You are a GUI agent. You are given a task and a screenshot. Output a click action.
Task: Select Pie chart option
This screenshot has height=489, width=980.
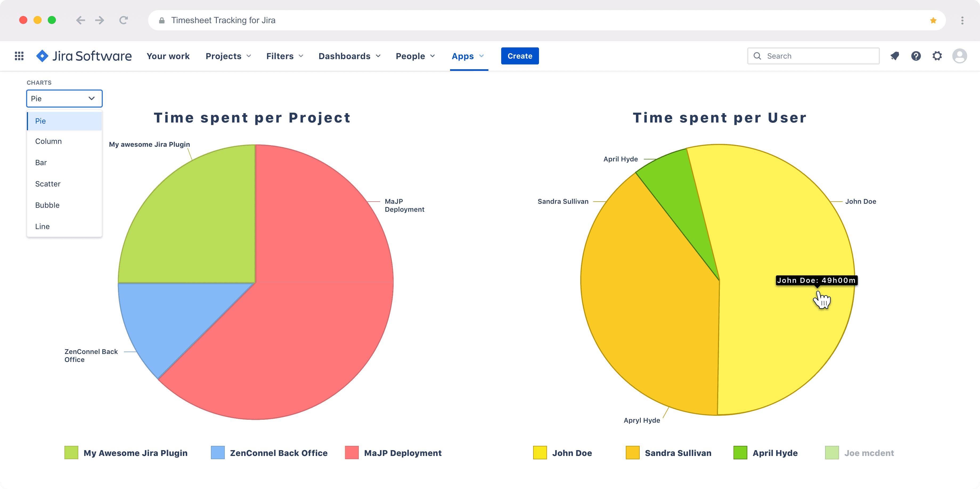(x=64, y=121)
